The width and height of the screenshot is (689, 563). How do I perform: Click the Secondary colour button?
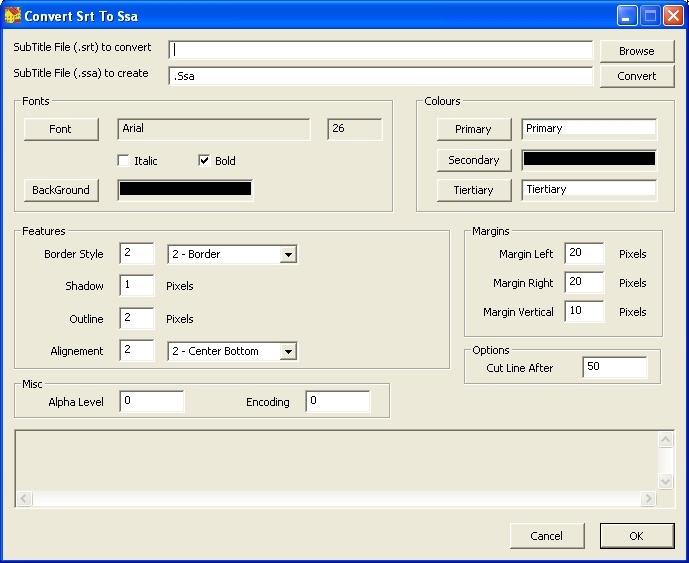pos(474,160)
